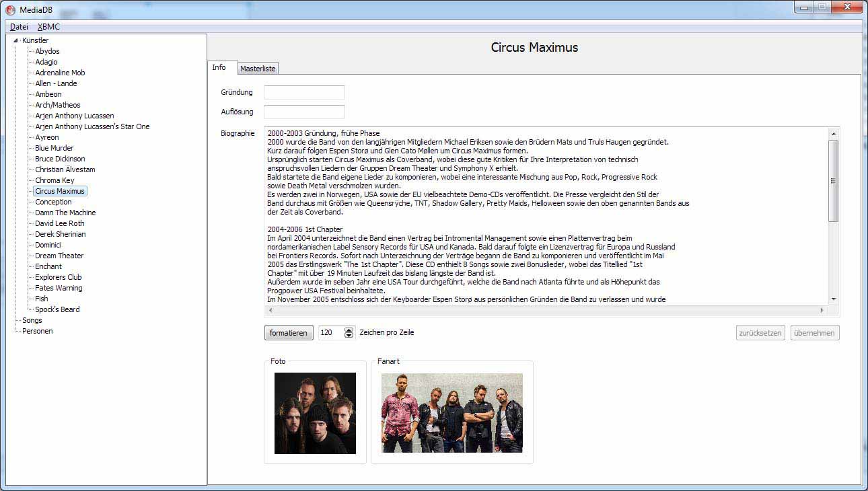Select Adagio in the artist tree
This screenshot has width=868, height=491.
(x=46, y=62)
